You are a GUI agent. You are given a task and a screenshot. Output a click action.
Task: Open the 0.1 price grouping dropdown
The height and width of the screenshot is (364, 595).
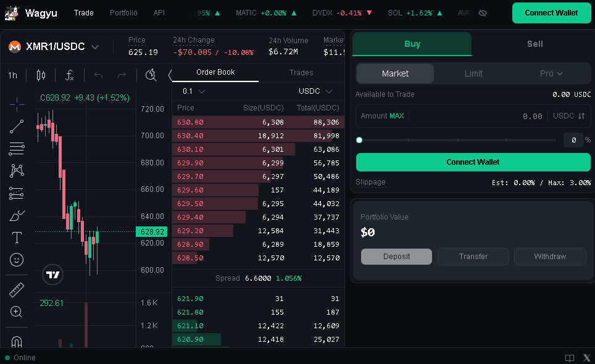[x=194, y=91]
